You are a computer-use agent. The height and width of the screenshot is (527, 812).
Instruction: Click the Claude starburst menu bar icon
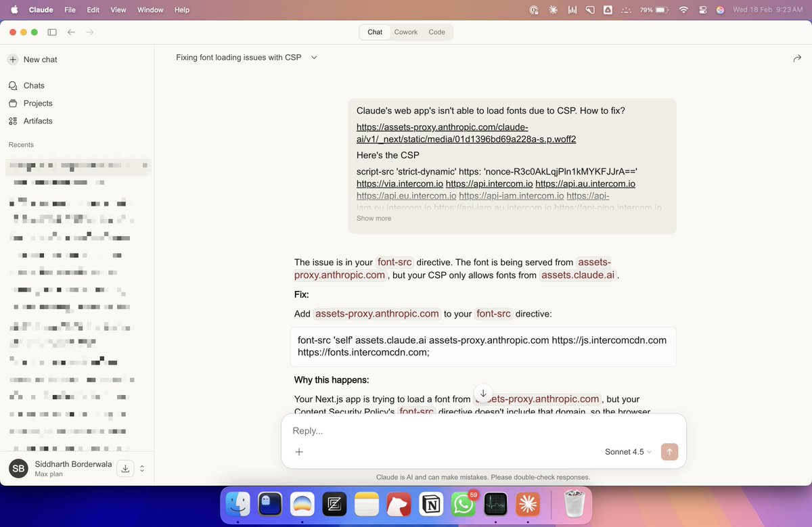[554, 10]
